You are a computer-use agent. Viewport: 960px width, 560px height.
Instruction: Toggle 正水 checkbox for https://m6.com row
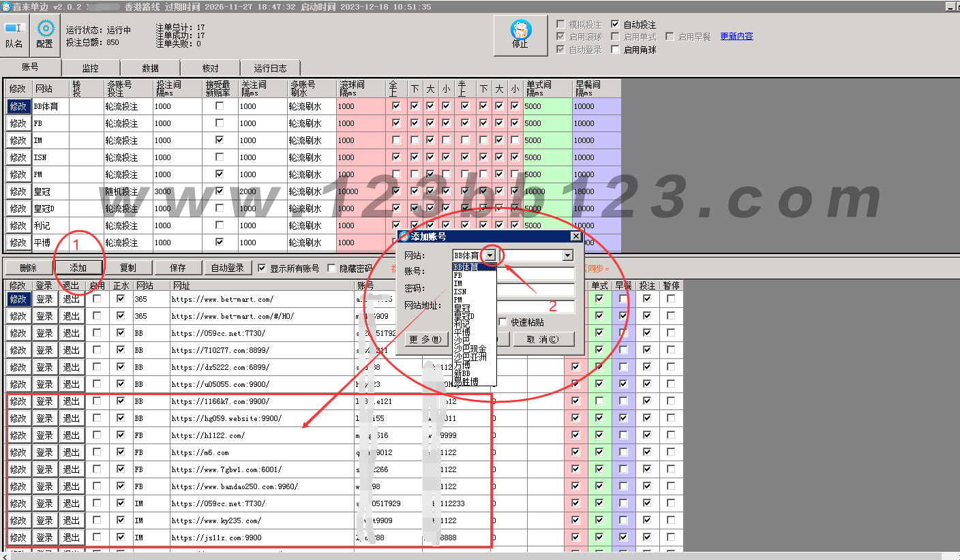coord(121,452)
